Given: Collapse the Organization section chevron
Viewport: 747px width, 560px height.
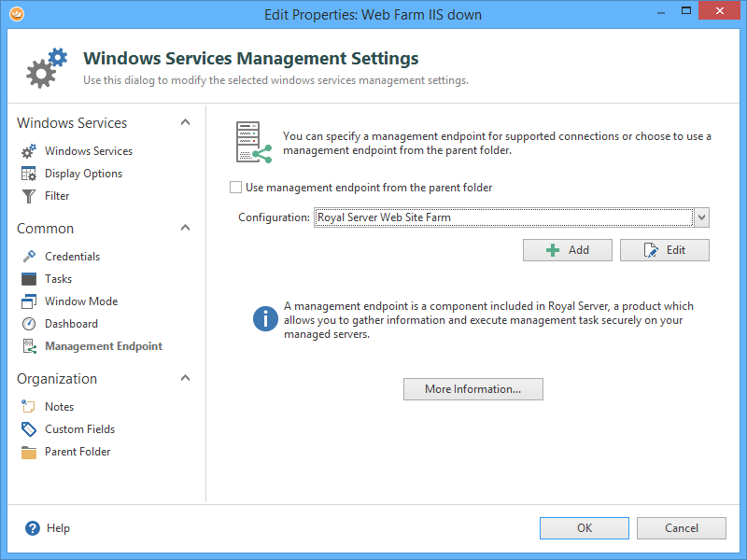Looking at the screenshot, I should point(185,378).
